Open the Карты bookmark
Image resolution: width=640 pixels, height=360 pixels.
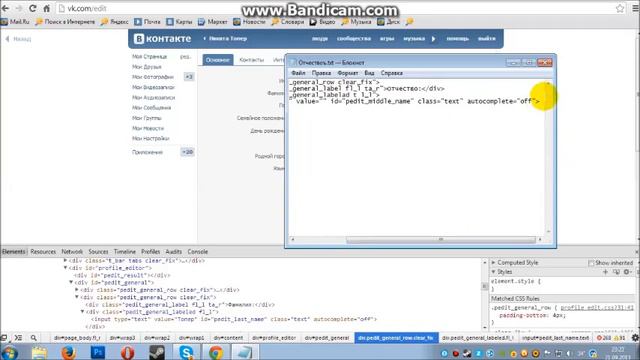tap(179, 22)
